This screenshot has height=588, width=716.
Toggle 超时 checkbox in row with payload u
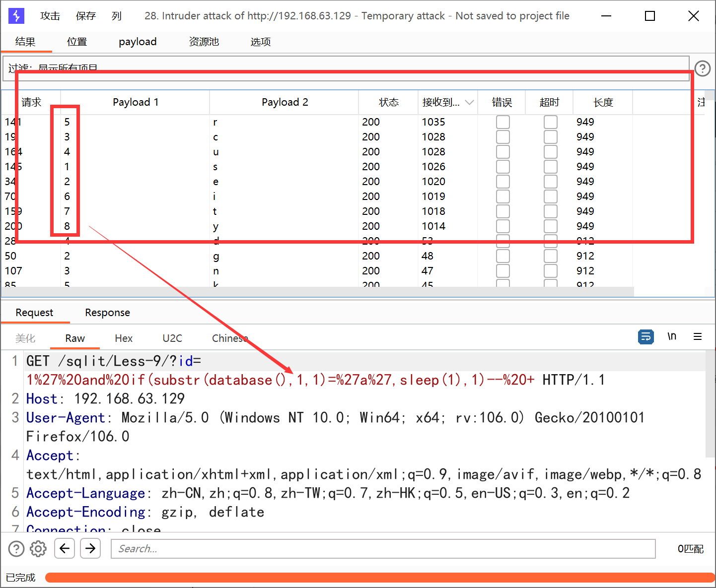click(x=551, y=152)
